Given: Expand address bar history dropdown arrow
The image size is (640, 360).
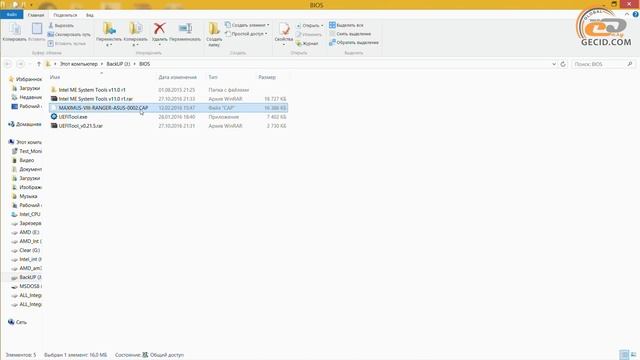Looking at the screenshot, I should (x=554, y=64).
